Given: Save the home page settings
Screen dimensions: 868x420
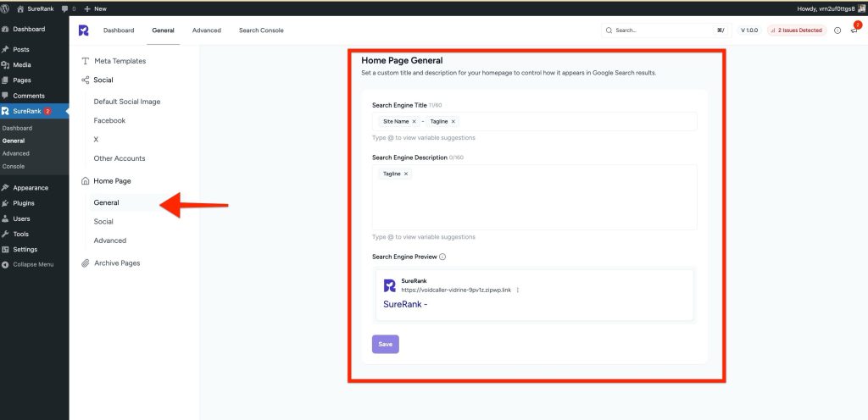Looking at the screenshot, I should pos(386,345).
